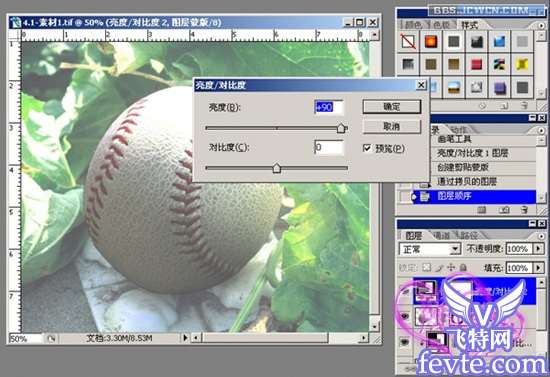Select the 图层 tab

[414, 235]
